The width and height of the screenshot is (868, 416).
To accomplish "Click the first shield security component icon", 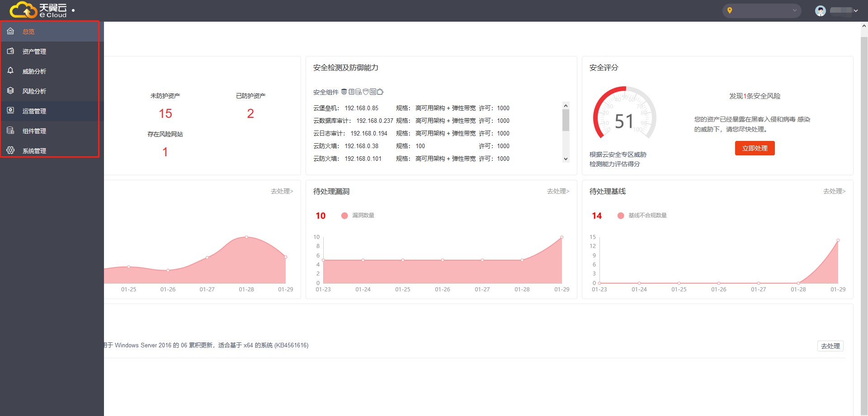I will click(344, 92).
